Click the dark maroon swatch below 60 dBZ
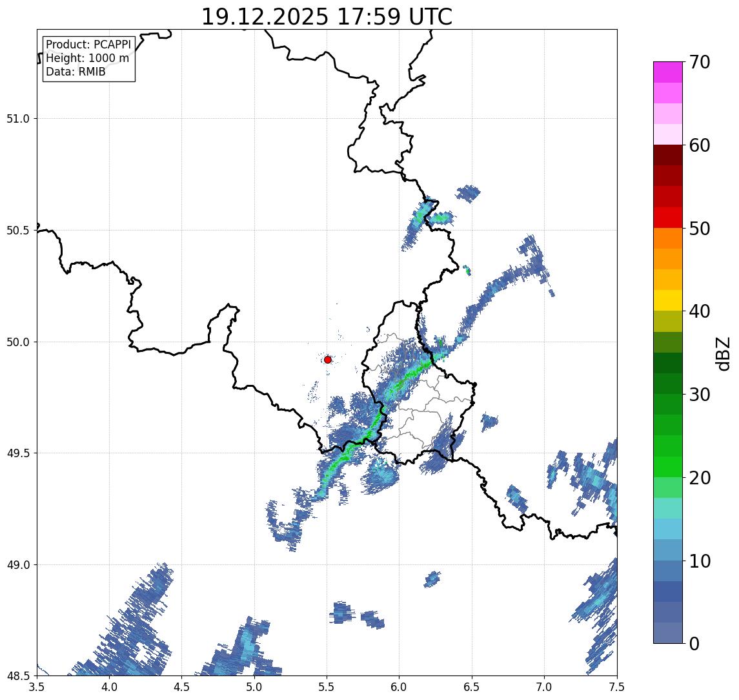This screenshot has height=700, width=739. coord(668,155)
